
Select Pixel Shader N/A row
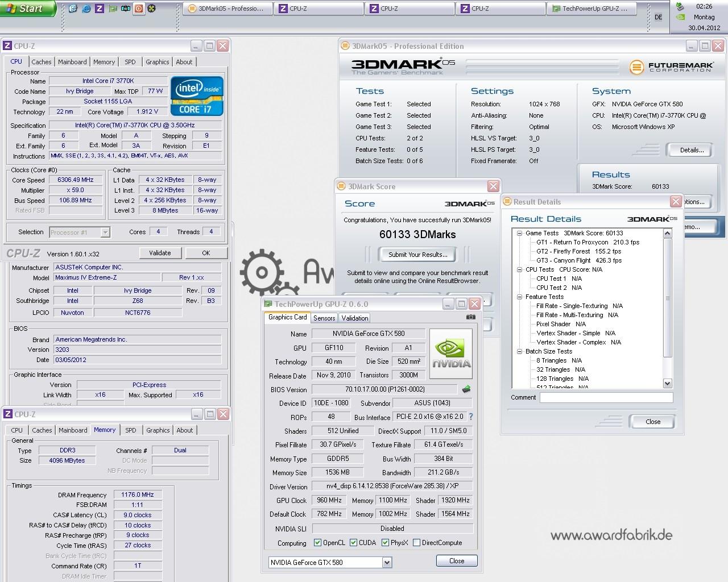[561, 324]
